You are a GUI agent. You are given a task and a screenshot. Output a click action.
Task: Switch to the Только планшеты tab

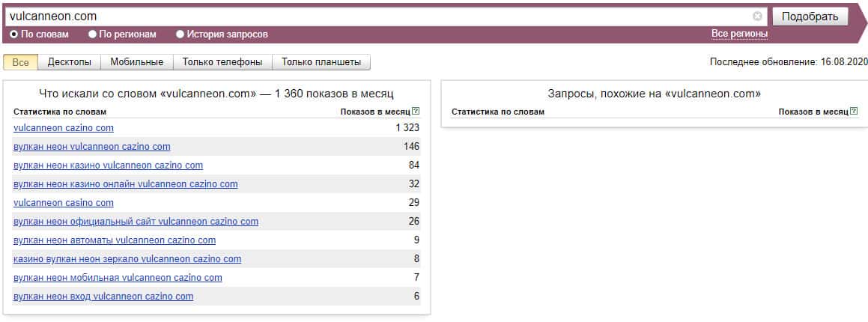point(321,62)
